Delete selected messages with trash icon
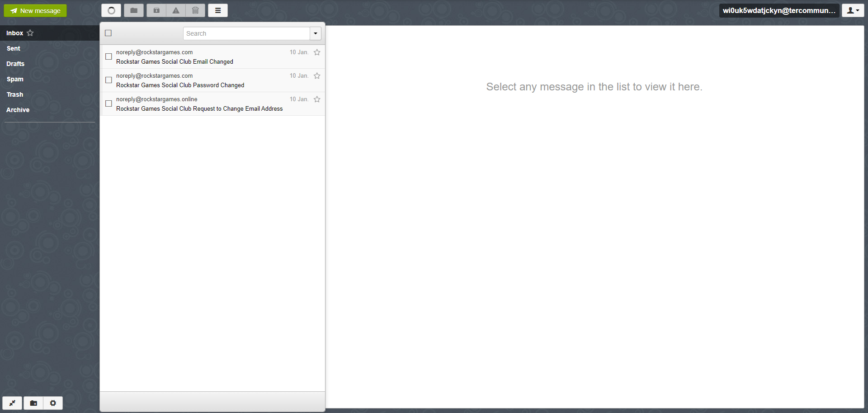This screenshot has height=413, width=868. [x=195, y=10]
